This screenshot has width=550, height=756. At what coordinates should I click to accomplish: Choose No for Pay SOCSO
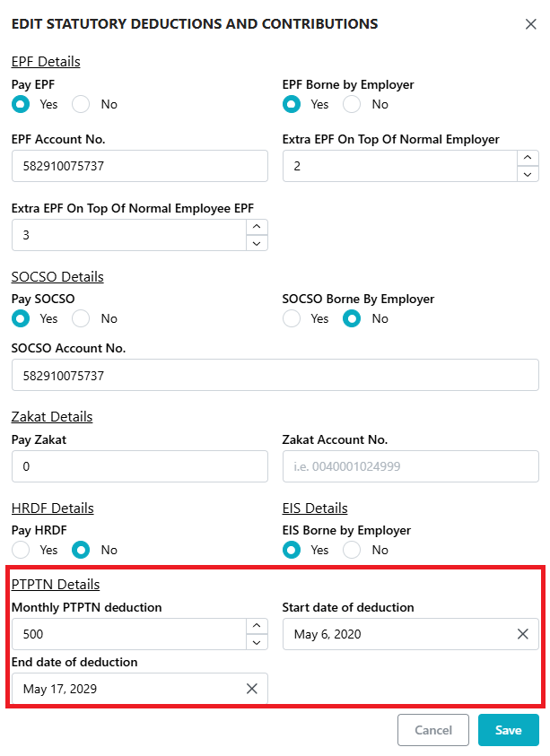click(82, 318)
